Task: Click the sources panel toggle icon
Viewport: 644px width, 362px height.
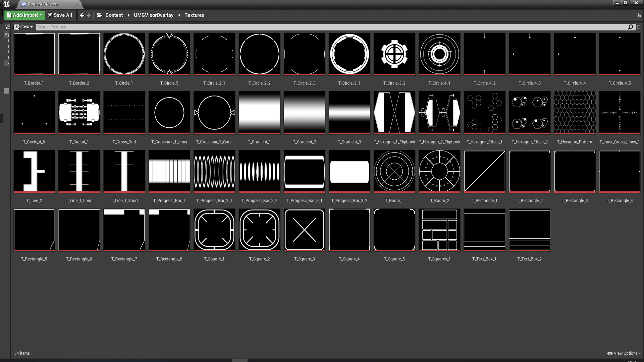Action: tap(7, 27)
